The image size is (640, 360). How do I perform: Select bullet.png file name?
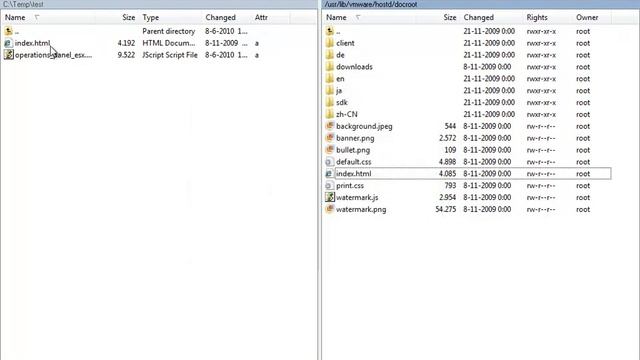[x=353, y=150]
